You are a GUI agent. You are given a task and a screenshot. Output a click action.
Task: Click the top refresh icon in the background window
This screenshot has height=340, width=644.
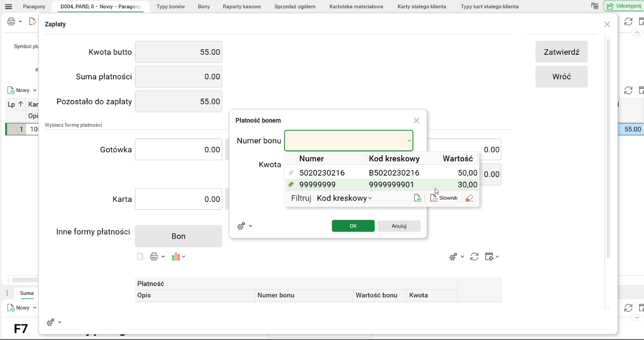[628, 22]
